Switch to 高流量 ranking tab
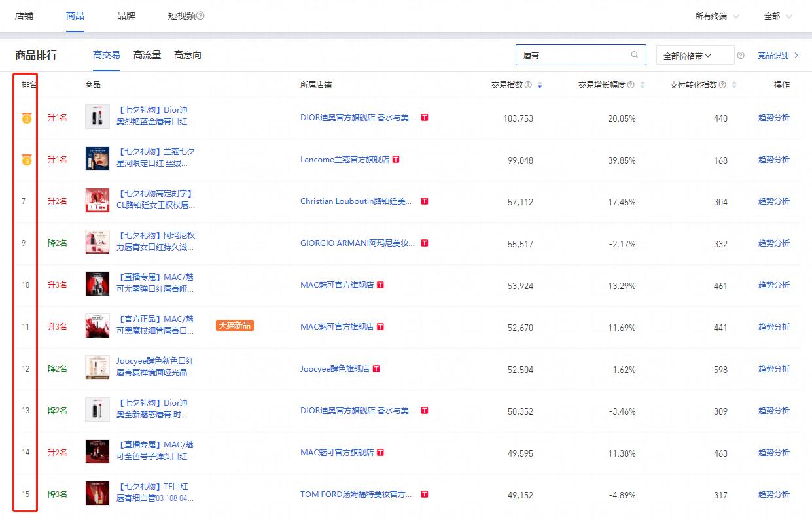The width and height of the screenshot is (812, 520). [x=147, y=56]
